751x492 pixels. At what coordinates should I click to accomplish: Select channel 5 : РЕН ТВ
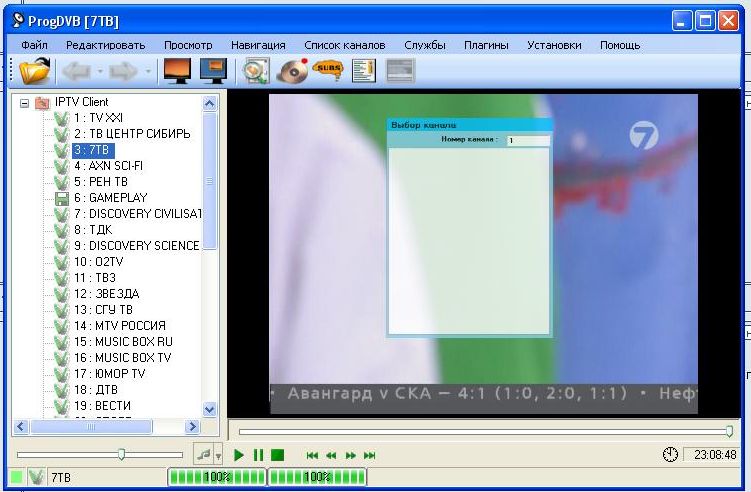point(101,182)
